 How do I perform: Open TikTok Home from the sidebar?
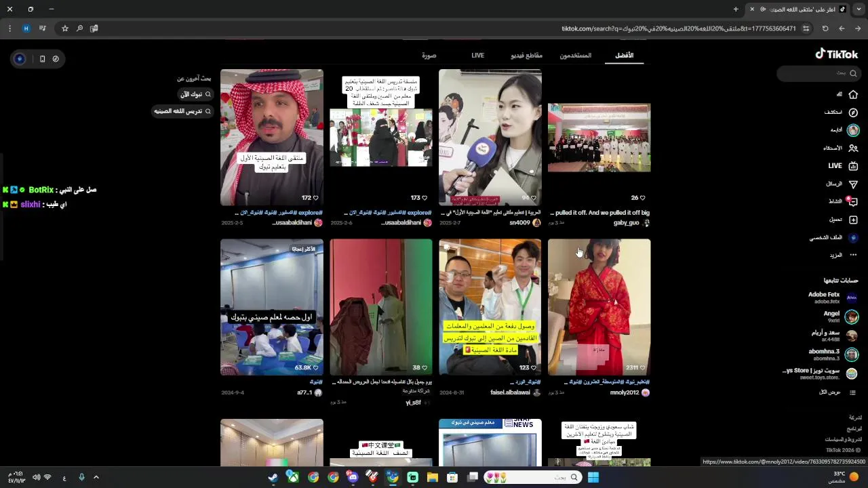point(853,94)
